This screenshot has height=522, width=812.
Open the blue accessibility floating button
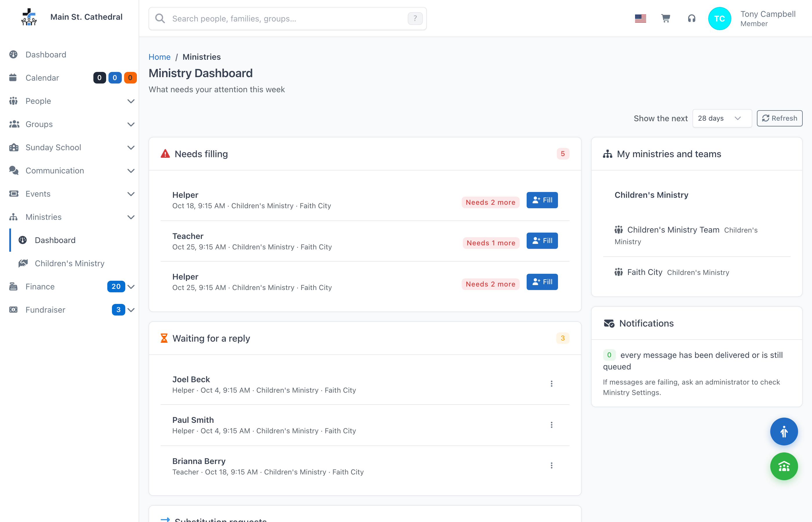(784, 432)
